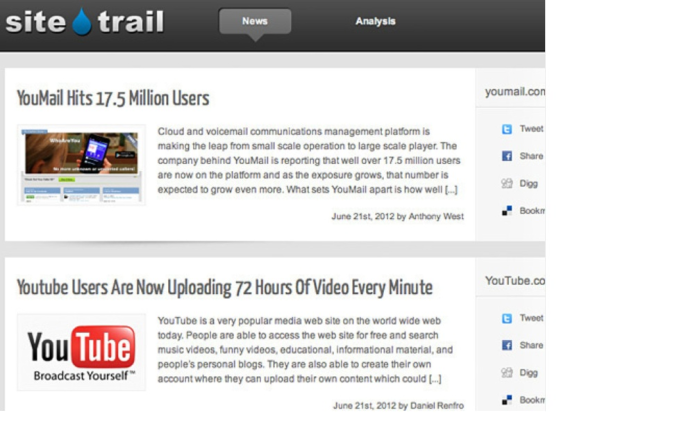
Task: Click the June 21st, 2012 date on YouMail article
Action: pyautogui.click(x=363, y=217)
